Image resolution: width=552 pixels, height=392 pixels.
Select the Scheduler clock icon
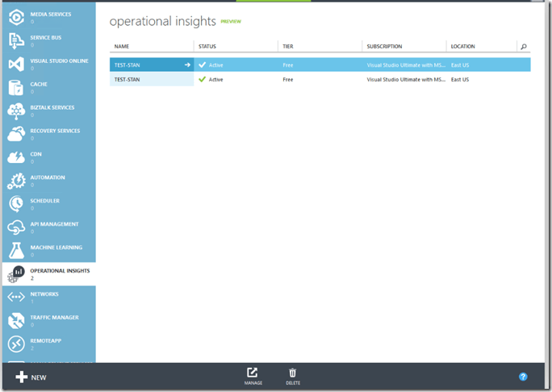tap(17, 204)
